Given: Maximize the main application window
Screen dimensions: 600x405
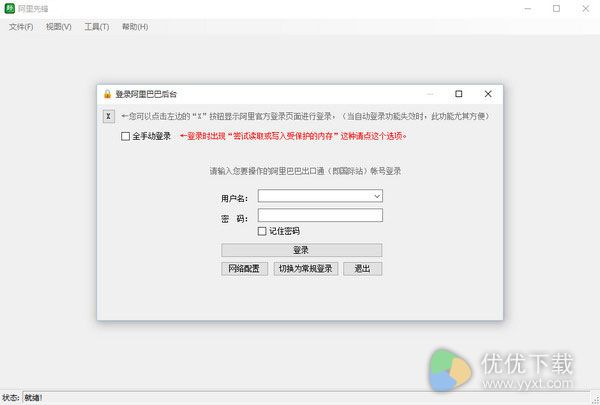Looking at the screenshot, I should tap(556, 8).
